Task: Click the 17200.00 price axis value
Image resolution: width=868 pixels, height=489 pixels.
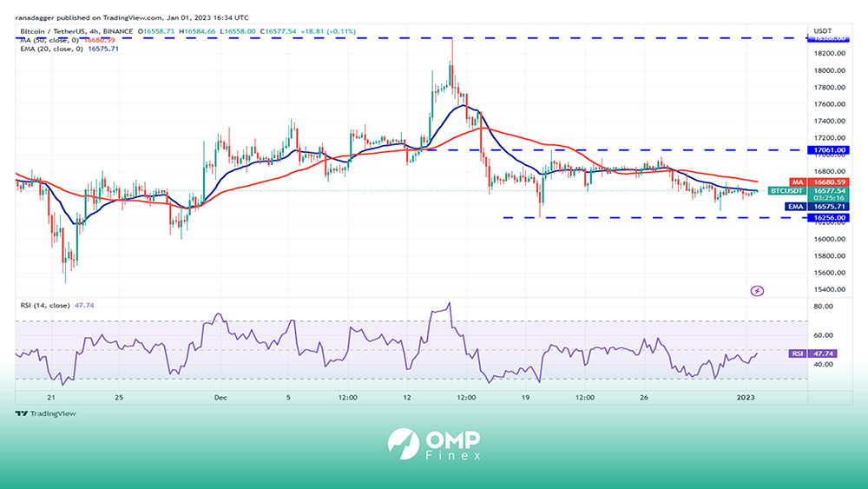Action: (x=829, y=137)
